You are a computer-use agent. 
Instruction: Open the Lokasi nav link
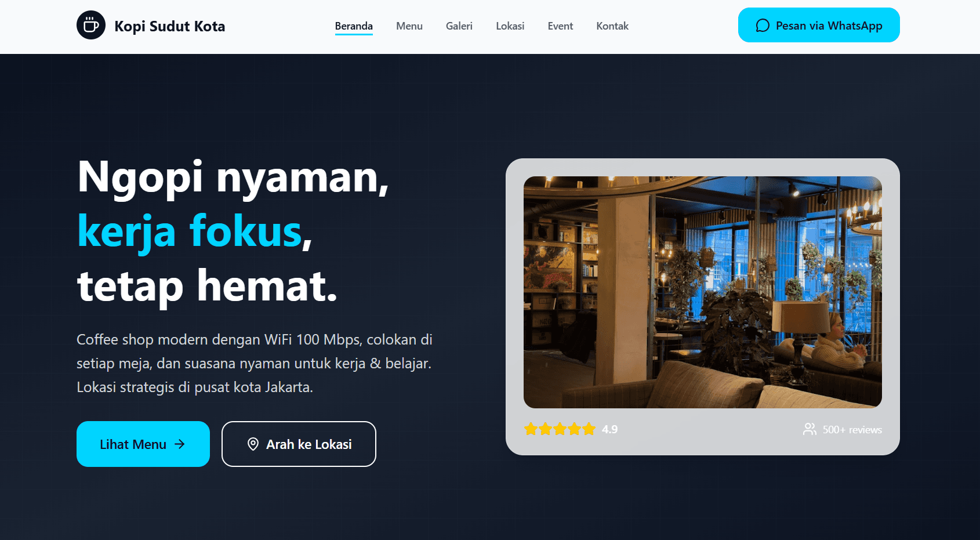[x=510, y=26]
